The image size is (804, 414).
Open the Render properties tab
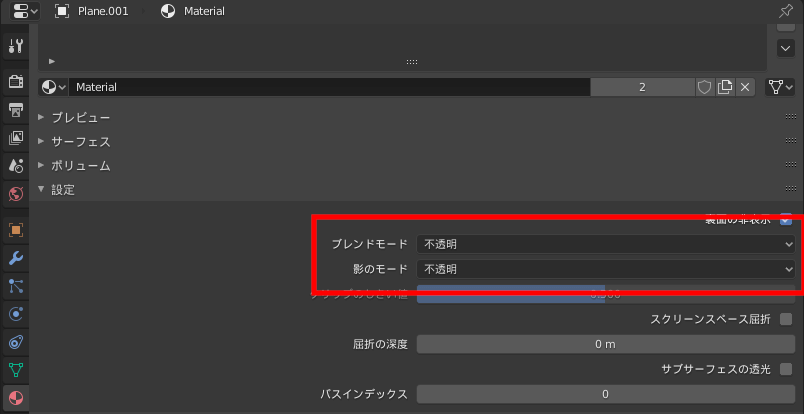pyautogui.click(x=15, y=82)
